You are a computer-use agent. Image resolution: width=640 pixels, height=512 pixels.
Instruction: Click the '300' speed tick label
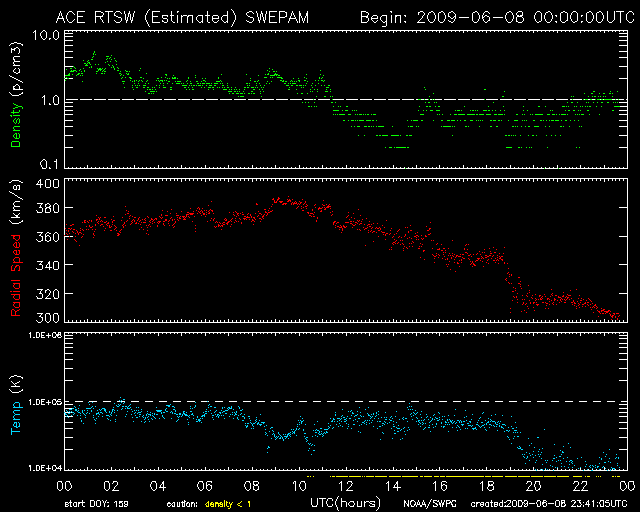[x=47, y=317]
